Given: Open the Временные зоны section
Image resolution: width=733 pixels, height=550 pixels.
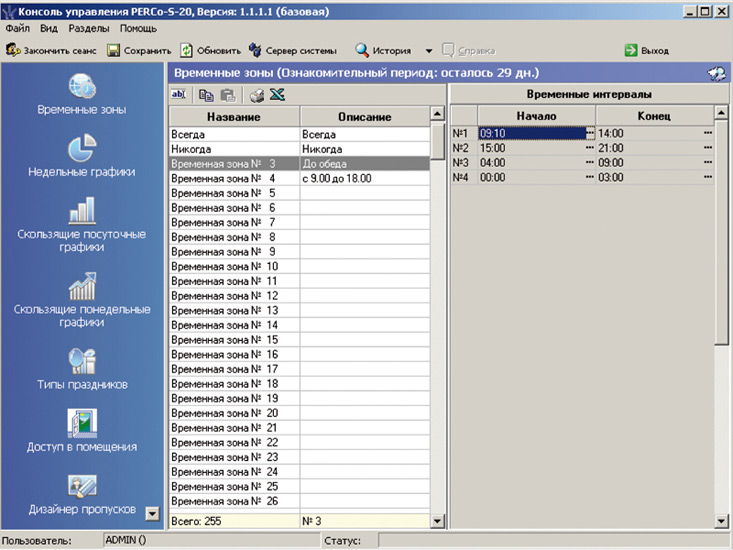Looking at the screenshot, I should point(82,95).
